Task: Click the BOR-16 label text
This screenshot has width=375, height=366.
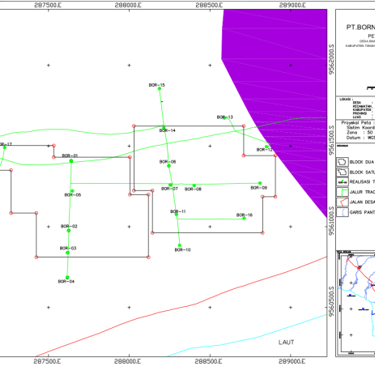Action: [x=245, y=215]
